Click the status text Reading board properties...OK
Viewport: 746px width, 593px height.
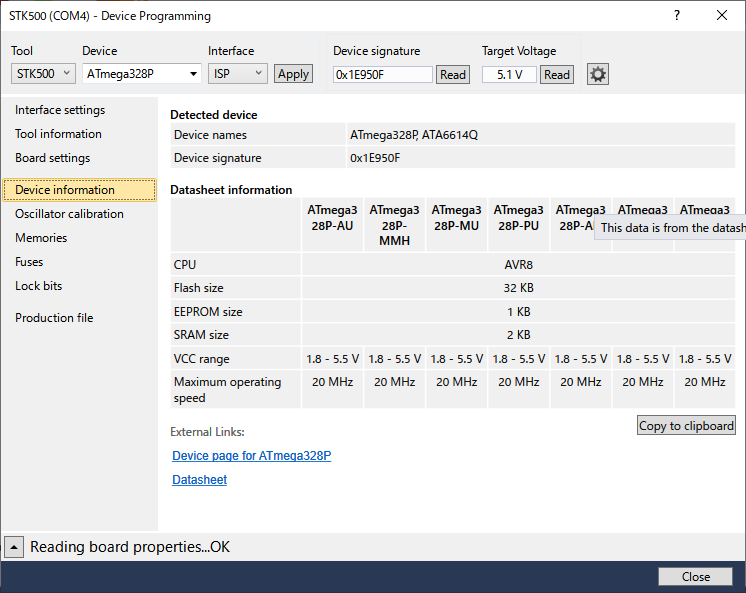[130, 547]
